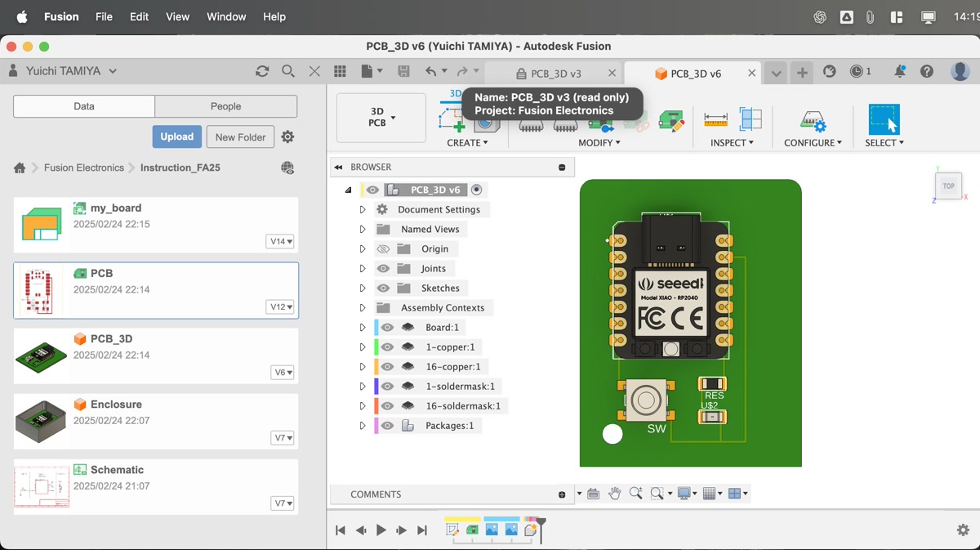Screen dimensions: 980x550
Task: Click the notifications bell icon
Action: (899, 72)
